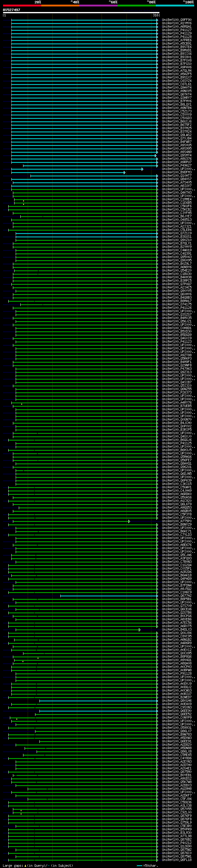
Task: Select hit label UniRef100_B4DLX3
Action: click(176, 630)
